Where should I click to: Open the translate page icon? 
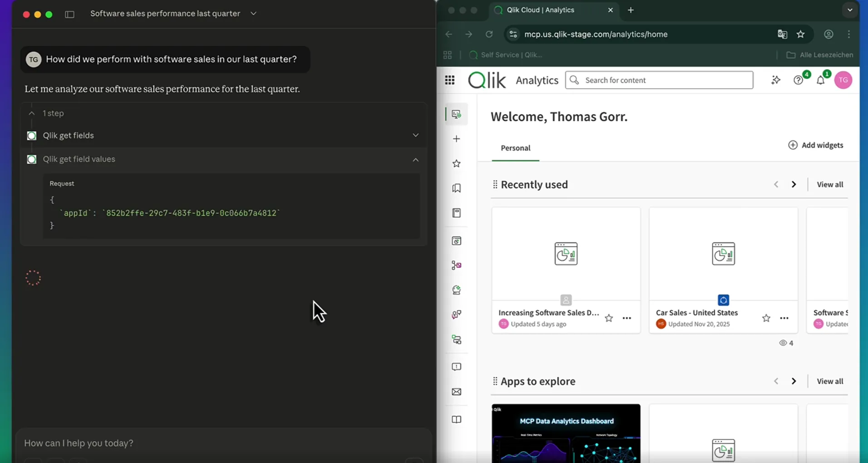click(x=782, y=34)
